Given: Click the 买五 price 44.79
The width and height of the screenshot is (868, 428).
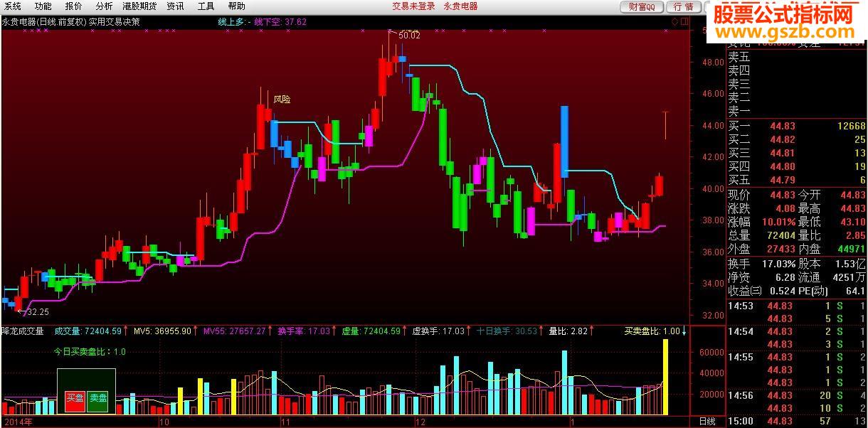Looking at the screenshot, I should (783, 180).
